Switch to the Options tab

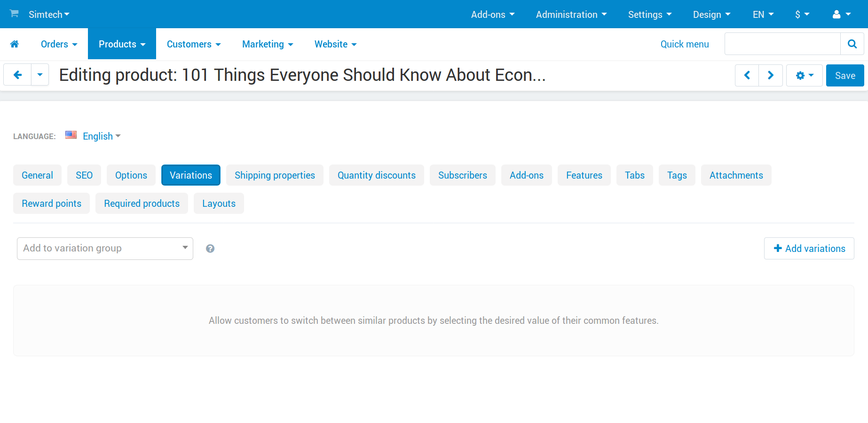(131, 175)
